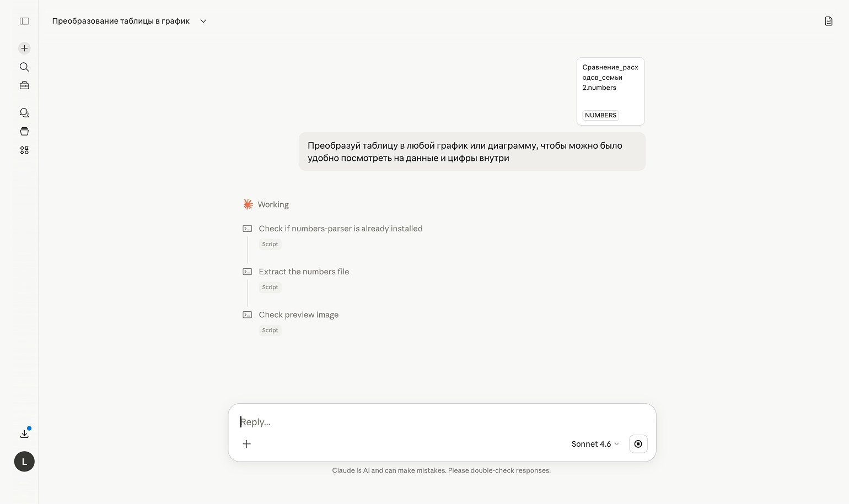Screen dimensions: 849x504
Task: Expand the chat title dropdown chevron
Action: (203, 21)
